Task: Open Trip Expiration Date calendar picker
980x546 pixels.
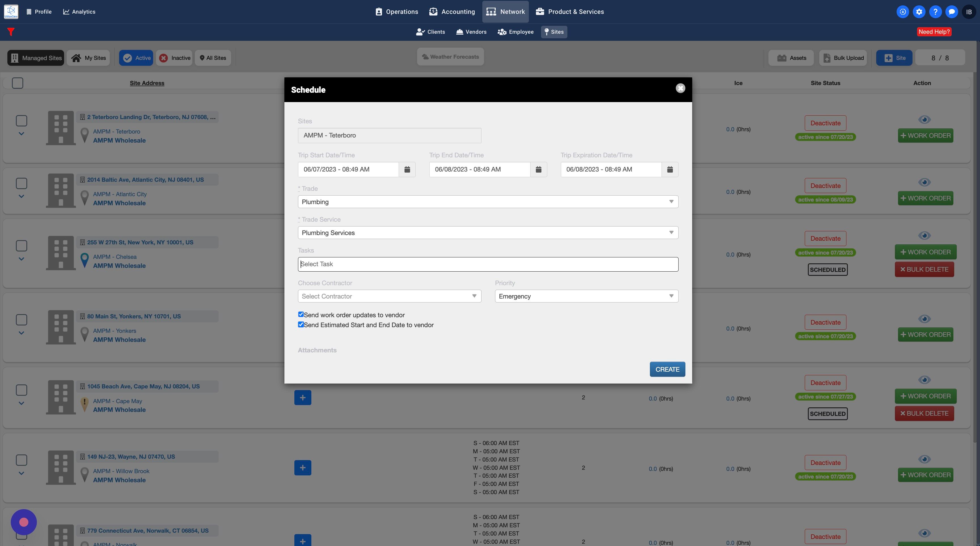Action: point(669,169)
